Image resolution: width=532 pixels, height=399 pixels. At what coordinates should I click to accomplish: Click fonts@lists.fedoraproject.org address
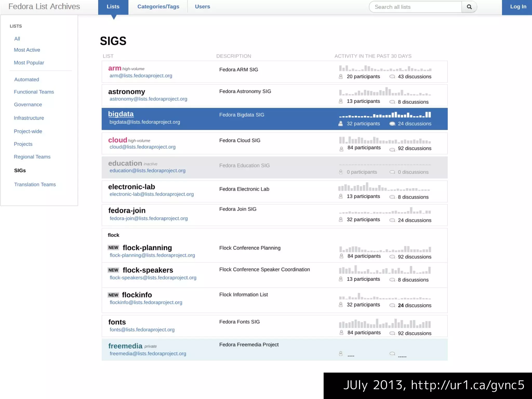[142, 330]
